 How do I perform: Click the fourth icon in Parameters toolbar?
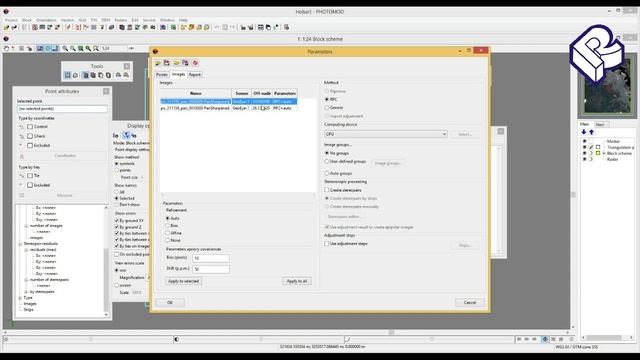tap(185, 63)
